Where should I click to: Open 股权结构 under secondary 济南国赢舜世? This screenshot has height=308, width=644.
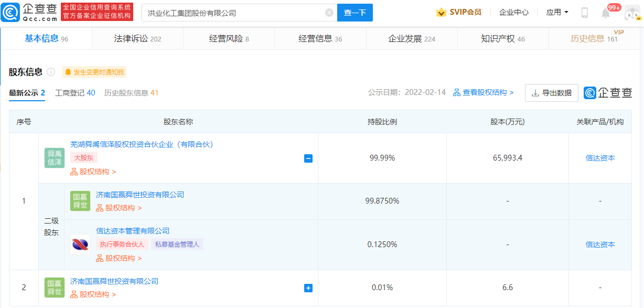(119, 208)
